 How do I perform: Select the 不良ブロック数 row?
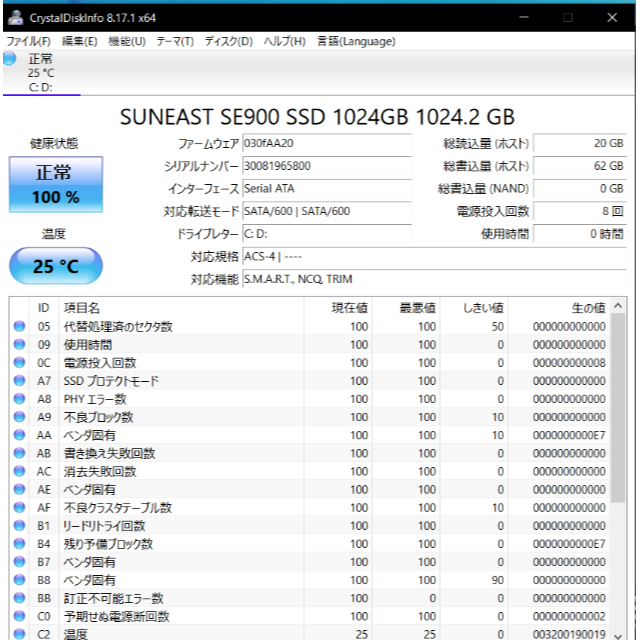[x=309, y=417]
